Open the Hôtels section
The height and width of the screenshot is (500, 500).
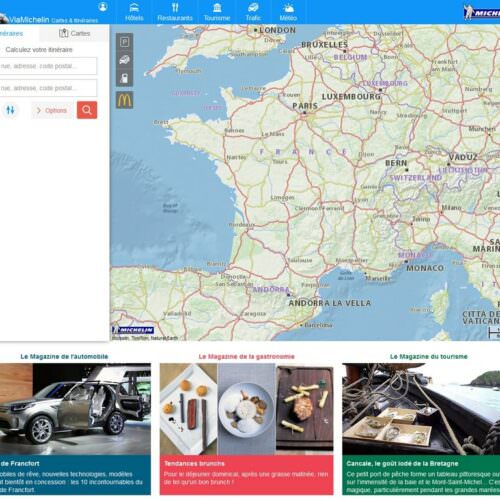pos(134,12)
